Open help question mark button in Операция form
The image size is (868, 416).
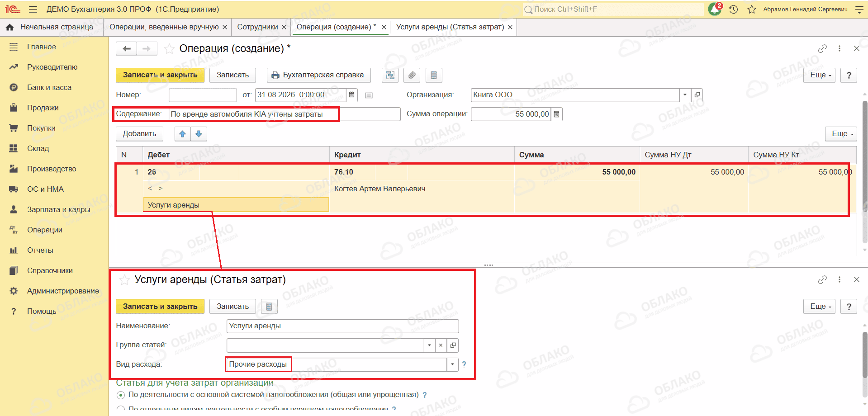[849, 75]
